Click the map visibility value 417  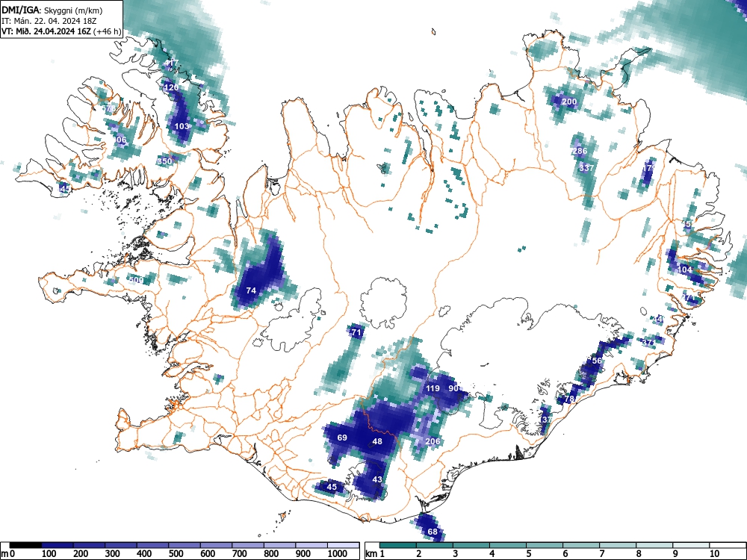pos(170,63)
